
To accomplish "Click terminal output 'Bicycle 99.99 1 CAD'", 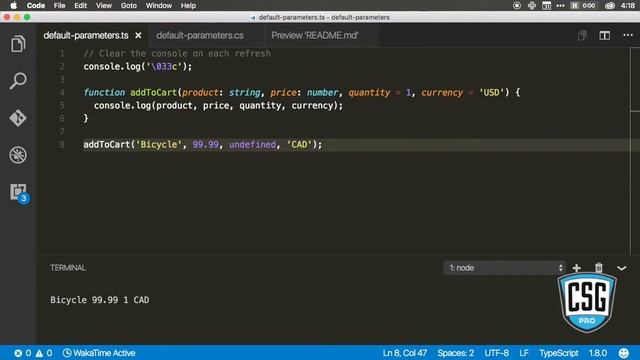I will 100,300.
